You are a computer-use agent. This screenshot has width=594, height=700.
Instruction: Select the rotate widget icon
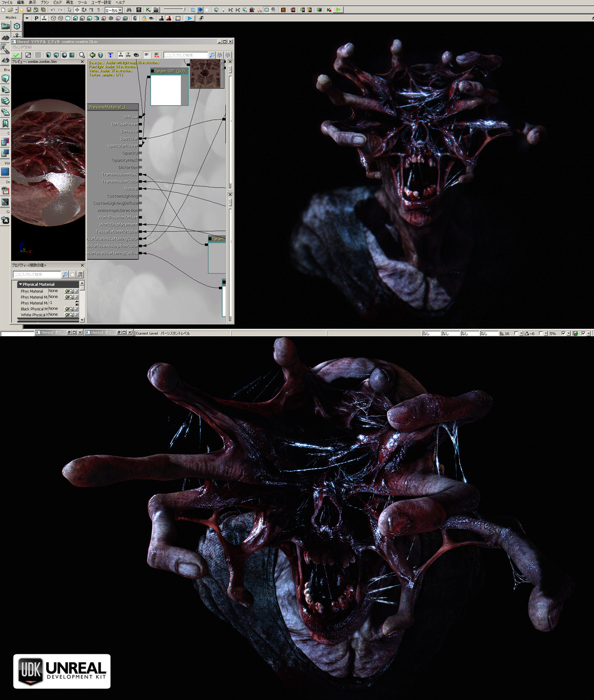tap(84, 10)
